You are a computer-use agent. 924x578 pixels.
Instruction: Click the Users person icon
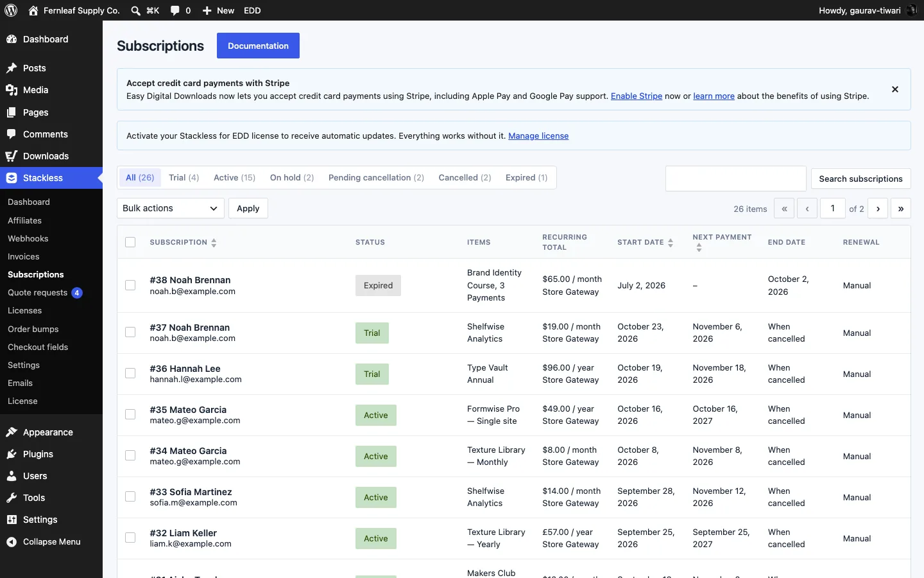[x=12, y=476]
